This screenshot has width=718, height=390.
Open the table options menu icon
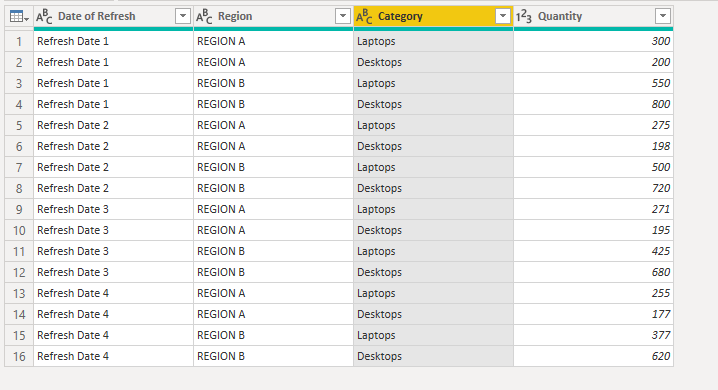(x=19, y=17)
